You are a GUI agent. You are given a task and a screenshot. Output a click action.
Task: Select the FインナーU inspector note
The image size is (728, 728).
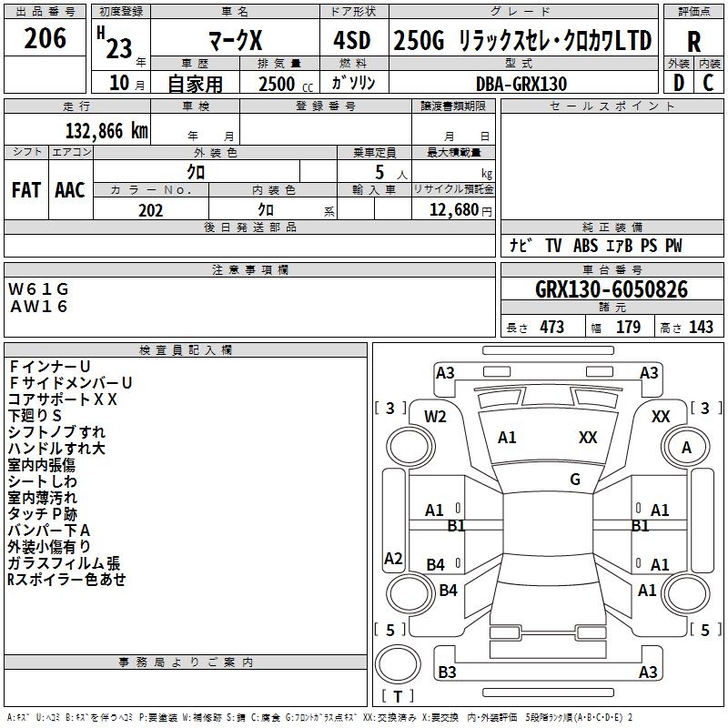point(49,367)
